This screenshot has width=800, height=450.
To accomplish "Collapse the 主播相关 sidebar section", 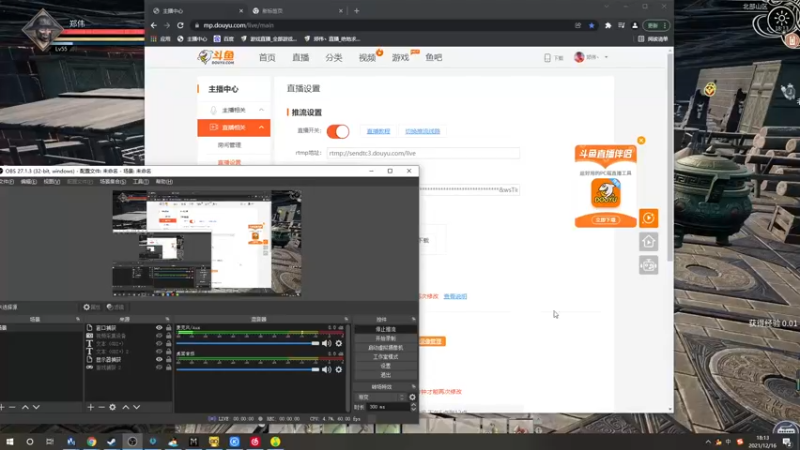I will 261,110.
